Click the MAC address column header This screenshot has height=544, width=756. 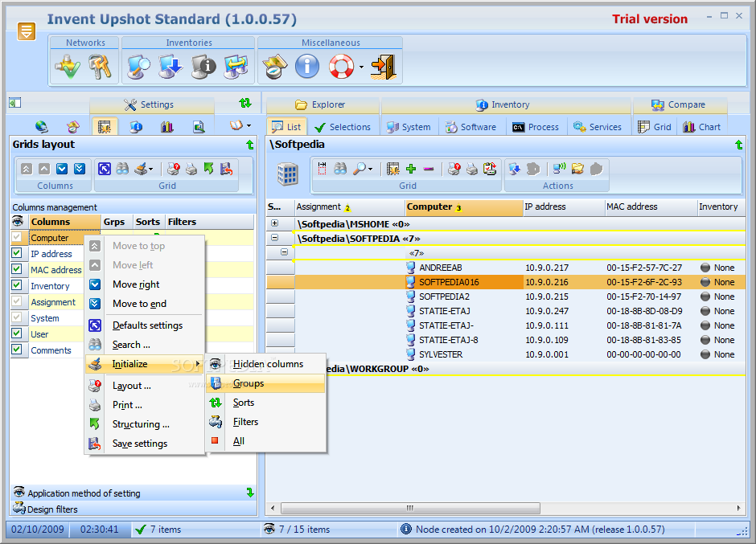pos(651,207)
